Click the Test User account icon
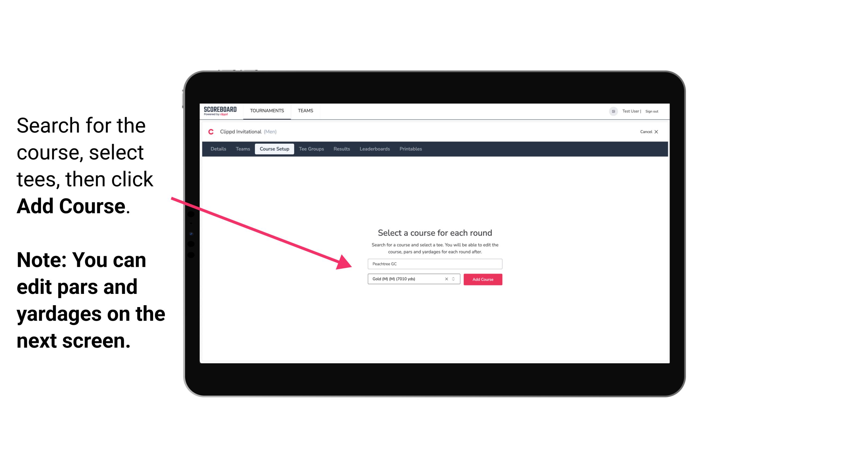This screenshot has height=467, width=868. 611,111
